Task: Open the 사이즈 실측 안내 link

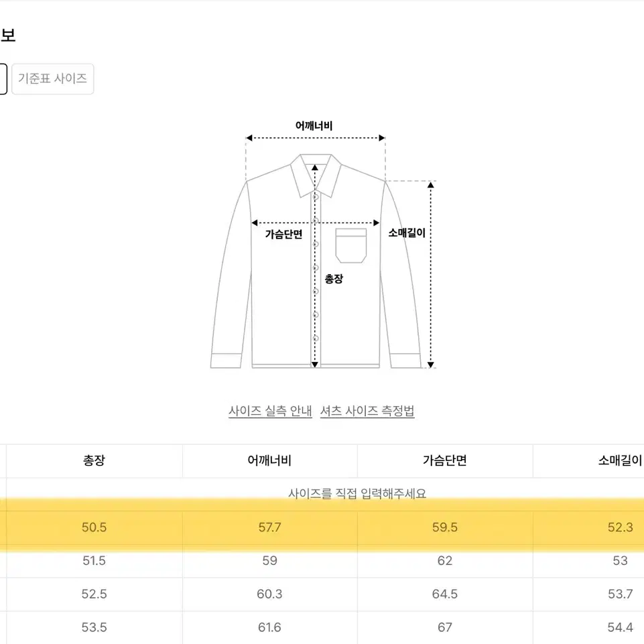Action: click(x=270, y=411)
